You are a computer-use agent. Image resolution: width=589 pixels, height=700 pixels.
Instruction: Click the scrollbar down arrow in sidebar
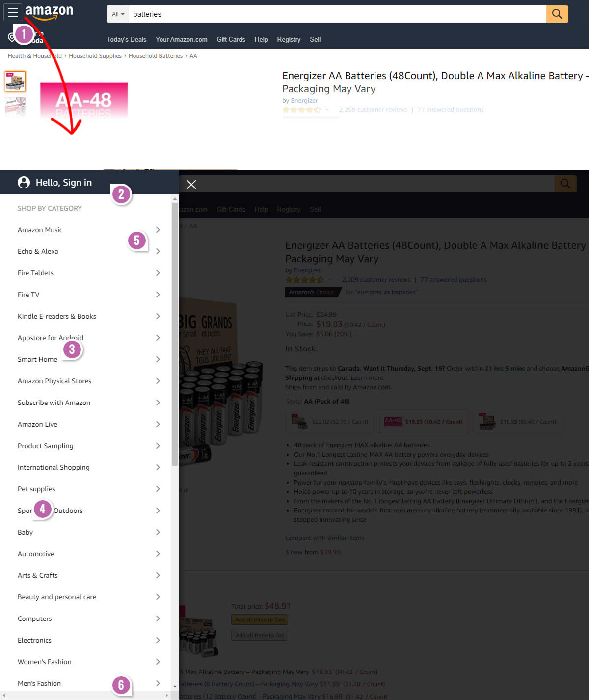click(175, 687)
